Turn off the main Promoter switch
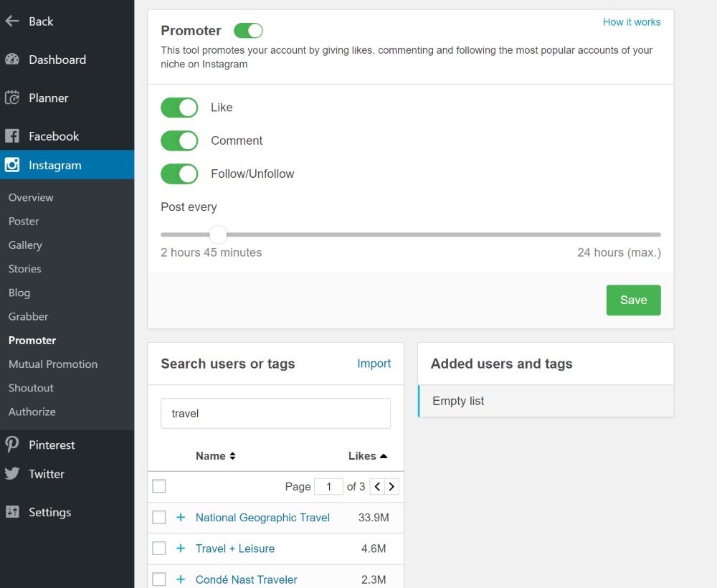This screenshot has height=588, width=717. point(248,31)
